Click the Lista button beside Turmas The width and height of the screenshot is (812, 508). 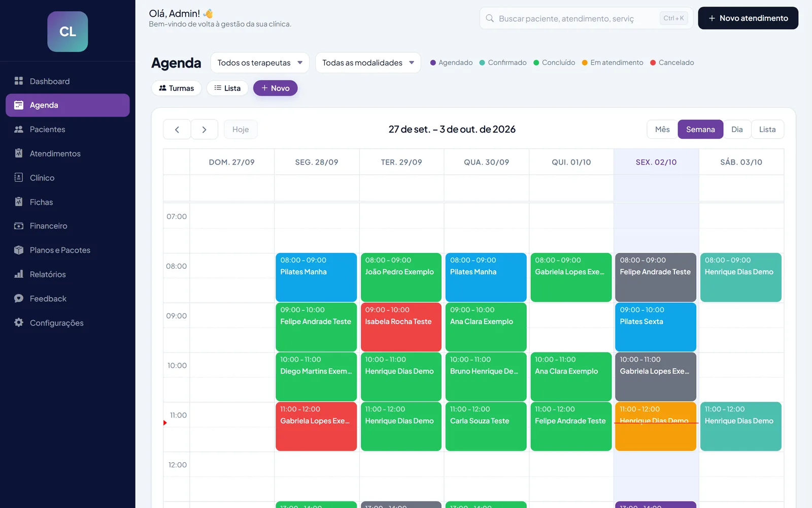227,88
